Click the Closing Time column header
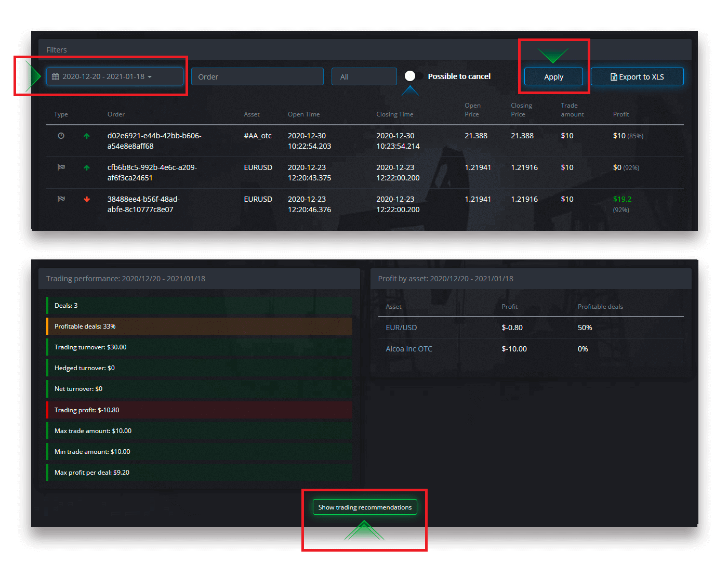728x562 pixels. [x=395, y=114]
